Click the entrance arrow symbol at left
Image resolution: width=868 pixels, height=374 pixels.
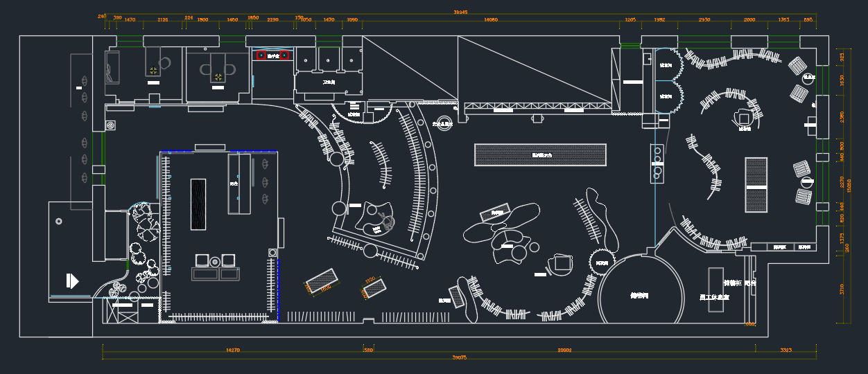(73, 281)
